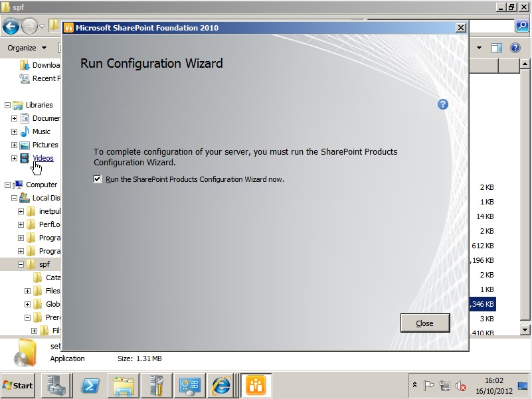
Task: Expand the Videos library node
Action: (14, 158)
